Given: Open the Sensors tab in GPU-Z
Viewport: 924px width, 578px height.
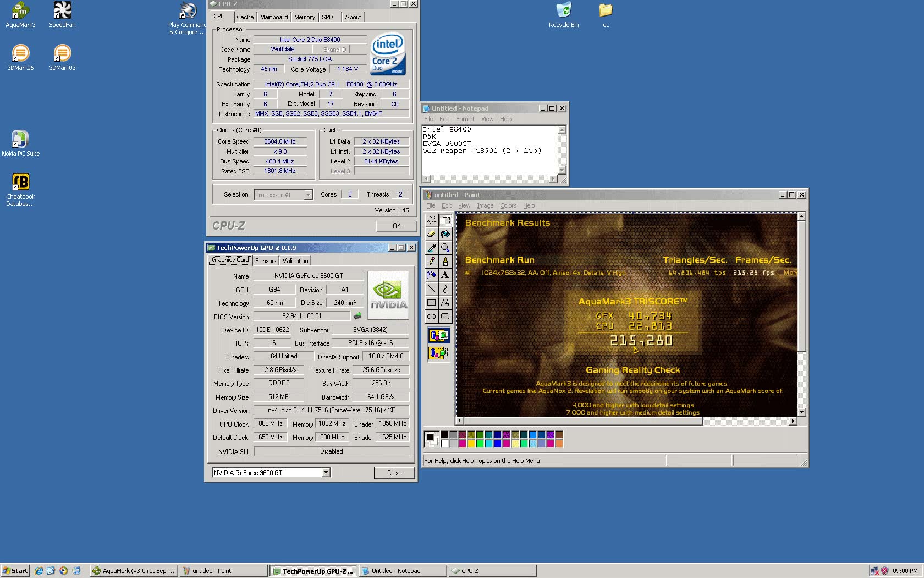Looking at the screenshot, I should (x=266, y=261).
